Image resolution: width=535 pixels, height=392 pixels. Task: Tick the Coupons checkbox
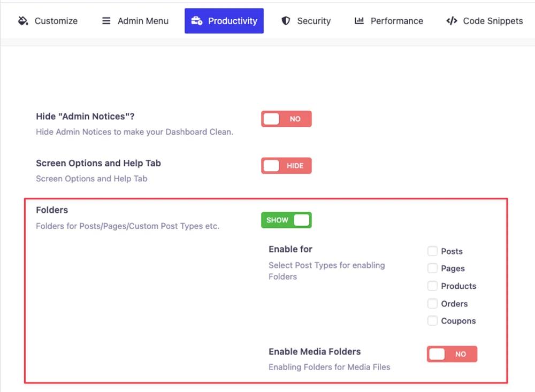(432, 321)
